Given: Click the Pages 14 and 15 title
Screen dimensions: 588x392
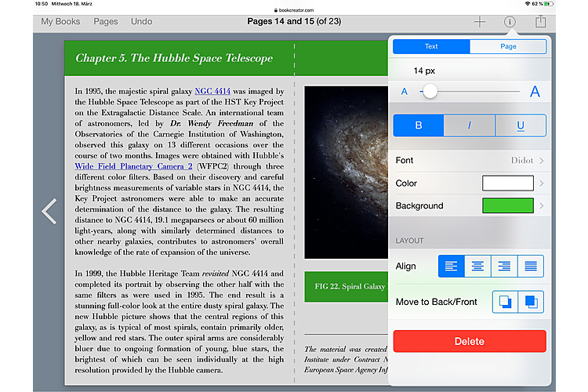Looking at the screenshot, I should 294,21.
